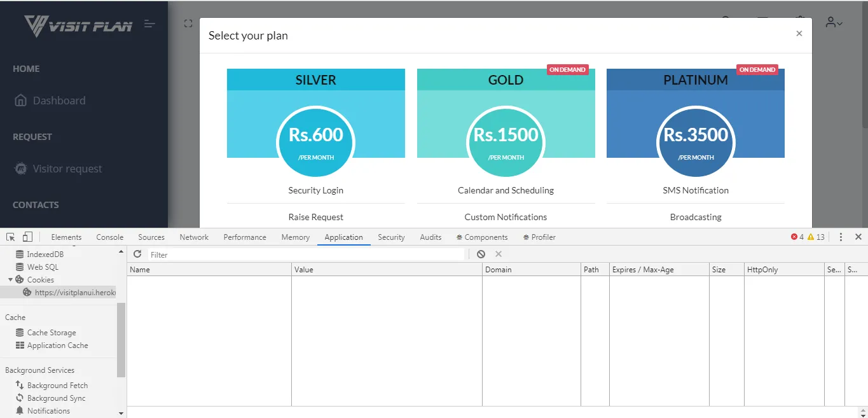
Task: Click the fullscreen icon in the header
Action: (188, 24)
